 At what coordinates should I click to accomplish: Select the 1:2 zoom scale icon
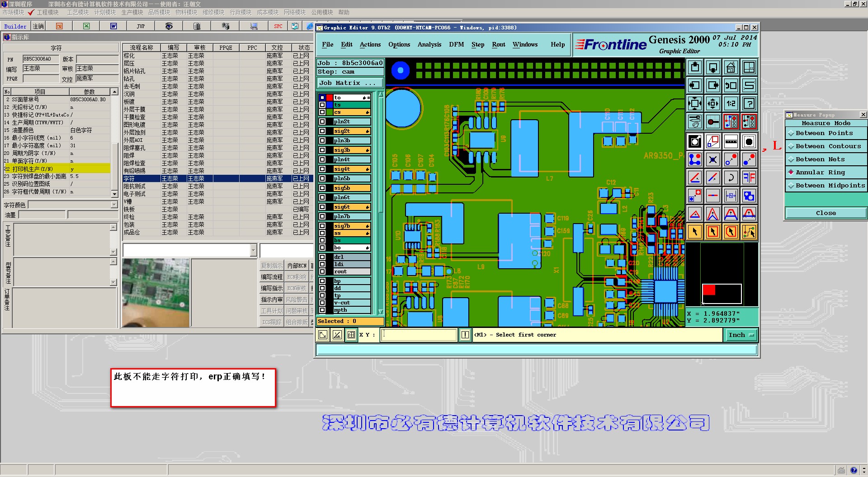tap(731, 103)
